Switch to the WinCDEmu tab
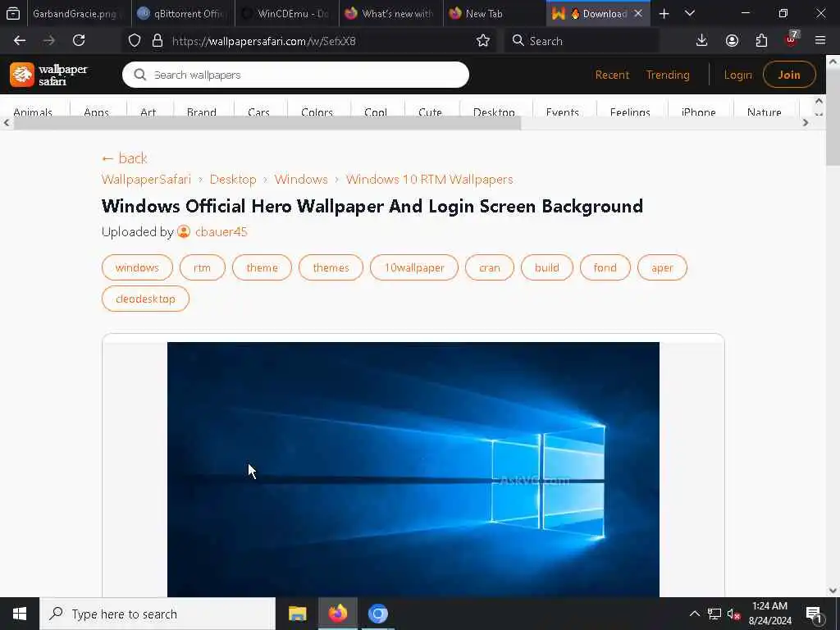The height and width of the screenshot is (630, 840). (x=286, y=14)
